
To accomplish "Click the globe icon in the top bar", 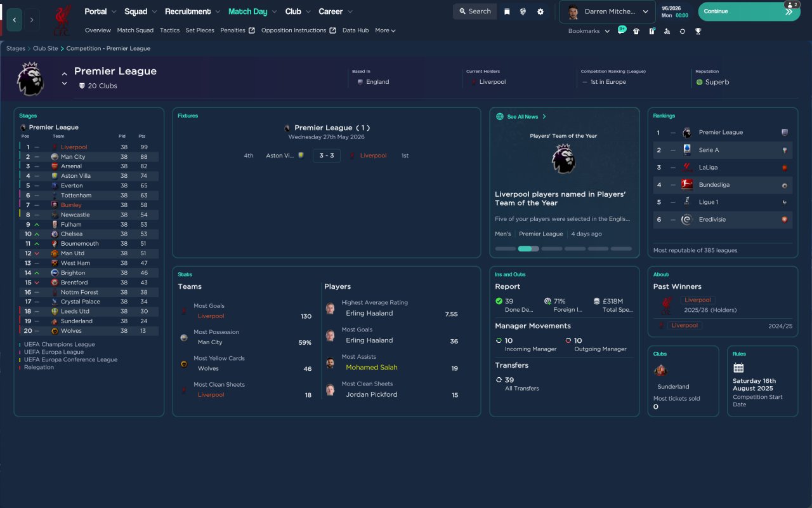I will pyautogui.click(x=523, y=11).
